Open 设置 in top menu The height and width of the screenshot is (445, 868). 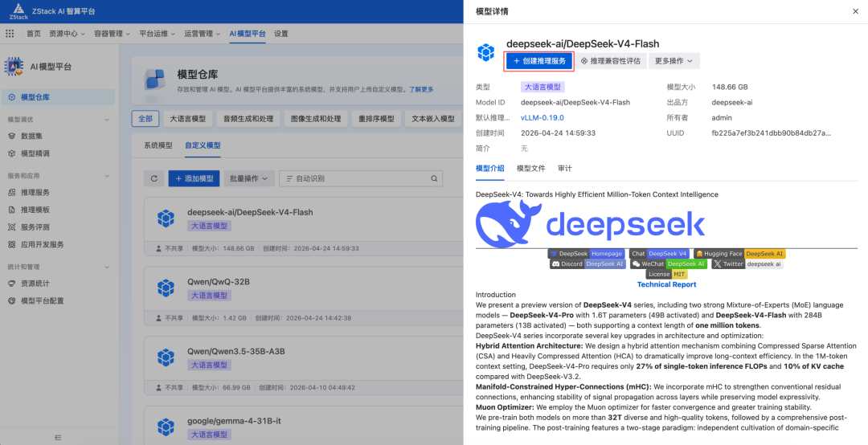pyautogui.click(x=281, y=34)
